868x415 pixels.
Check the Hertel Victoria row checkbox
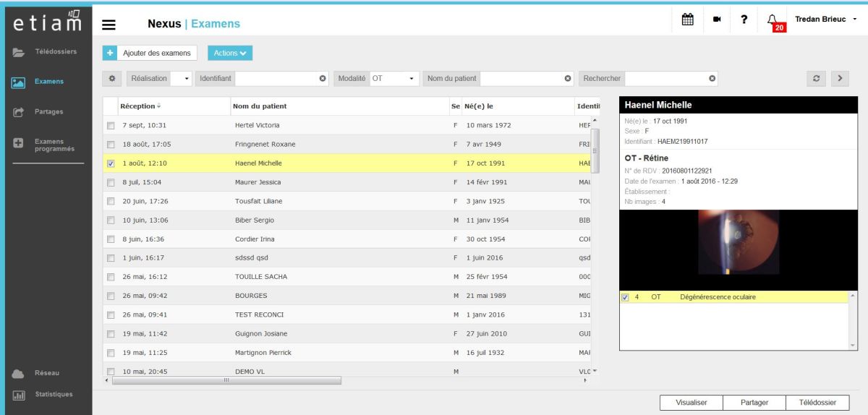click(x=111, y=126)
